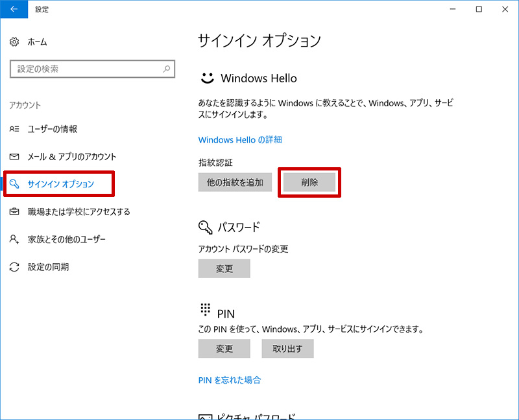Screen dimensions: 519x420
Task: Open the PIN を忘れた場合 link
Action: [230, 380]
